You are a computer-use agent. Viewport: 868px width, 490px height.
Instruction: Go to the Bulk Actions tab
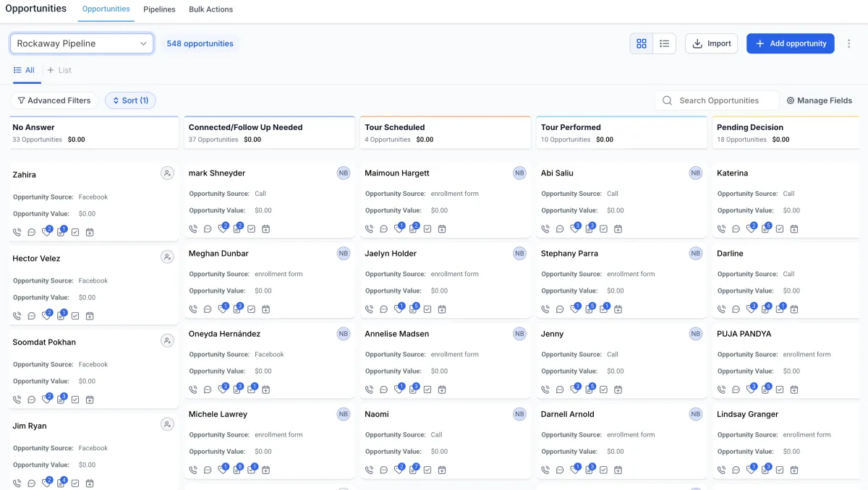210,9
